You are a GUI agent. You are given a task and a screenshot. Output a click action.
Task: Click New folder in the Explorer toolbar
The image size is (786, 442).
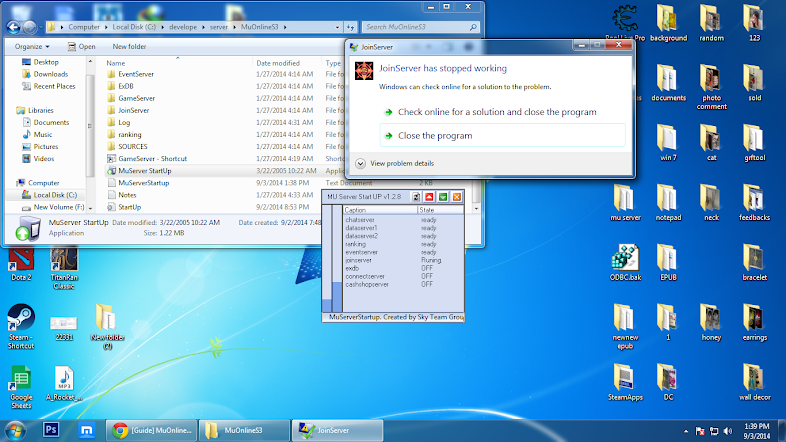tap(129, 47)
